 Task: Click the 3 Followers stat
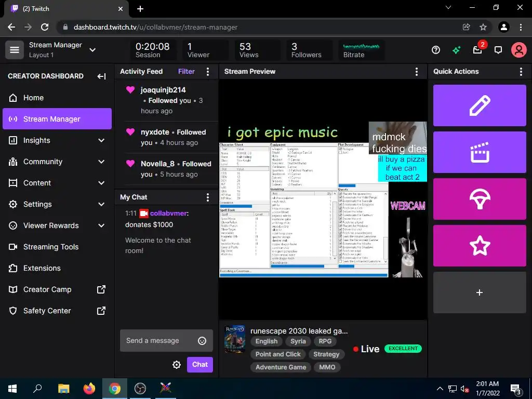coord(310,50)
